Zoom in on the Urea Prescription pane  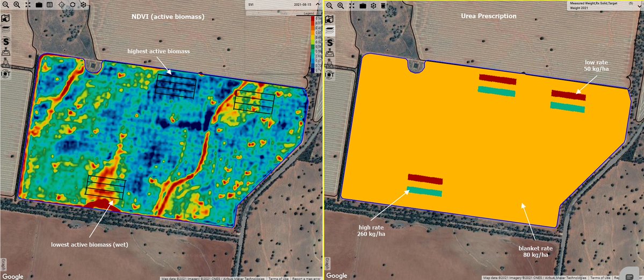[341, 5]
